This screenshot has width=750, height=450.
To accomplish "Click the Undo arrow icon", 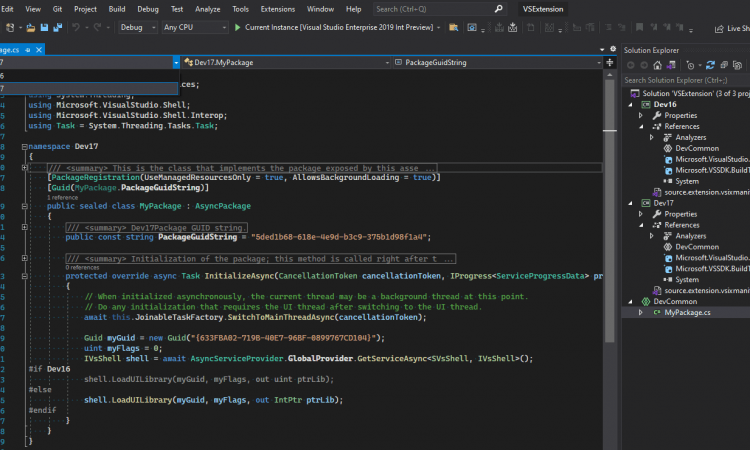I will click(76, 27).
